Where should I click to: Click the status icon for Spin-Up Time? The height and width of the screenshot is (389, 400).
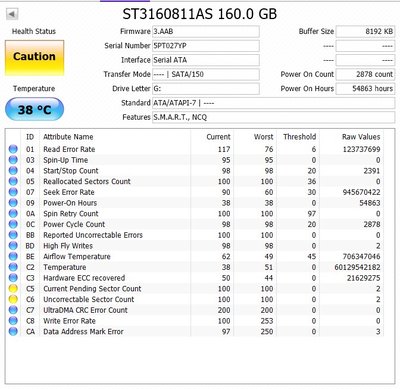click(x=13, y=160)
